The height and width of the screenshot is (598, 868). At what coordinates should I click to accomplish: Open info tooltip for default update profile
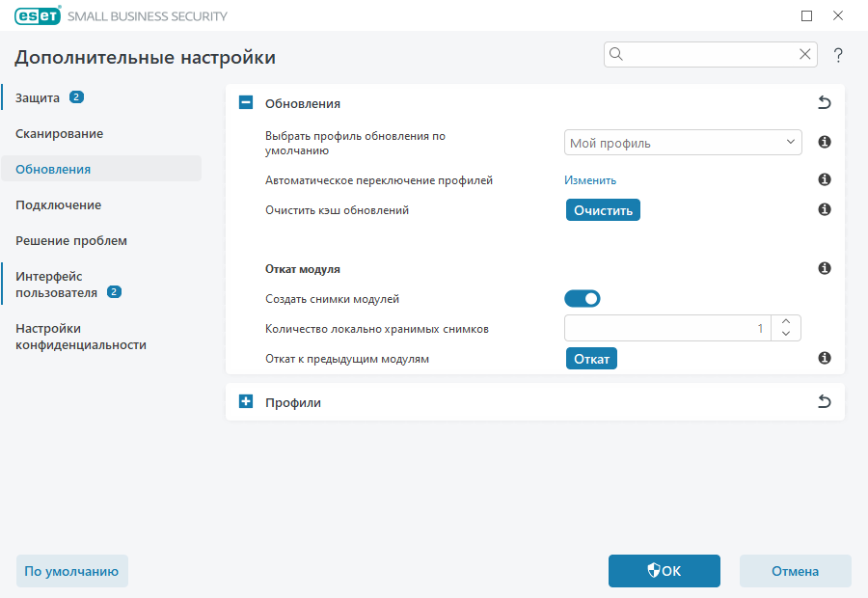(825, 142)
